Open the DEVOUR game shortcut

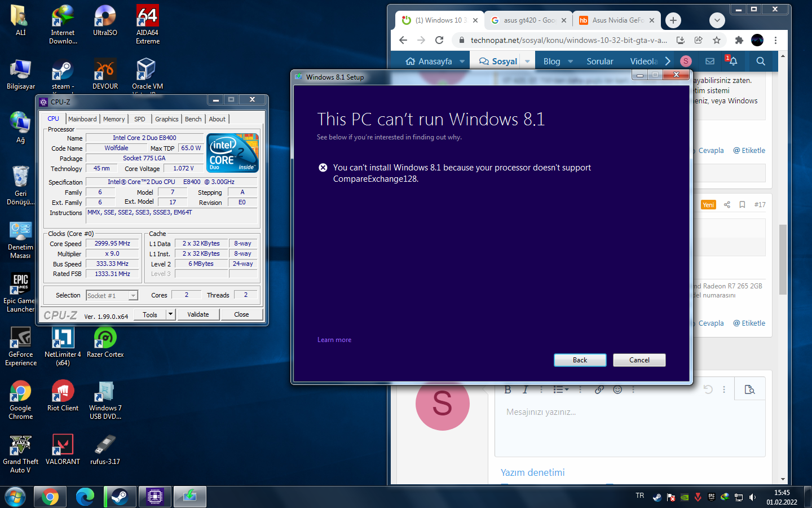coord(105,75)
